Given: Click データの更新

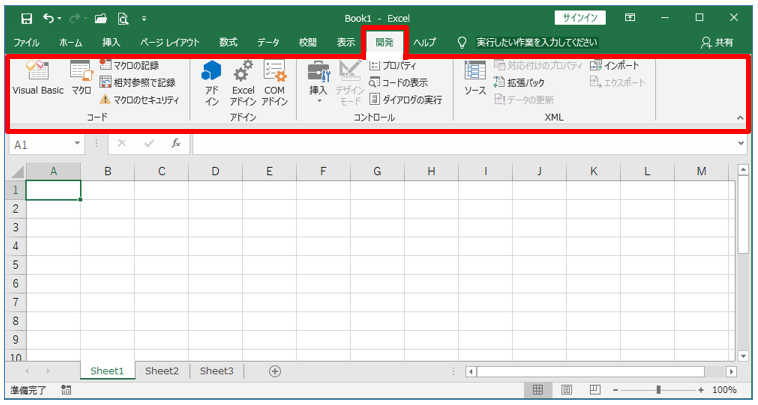Looking at the screenshot, I should click(x=524, y=100).
